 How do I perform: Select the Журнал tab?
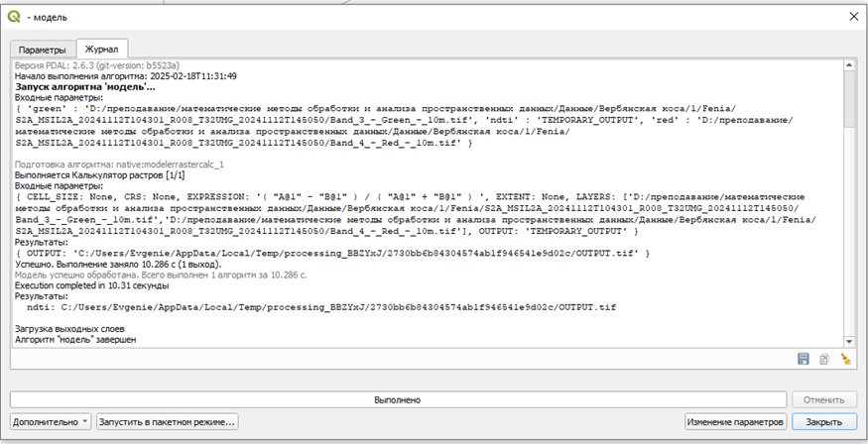pos(102,49)
